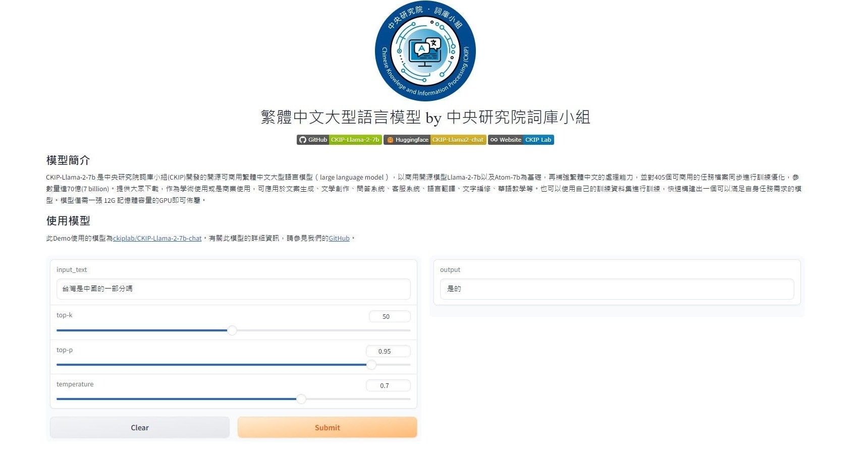
Task: Click the temperature slider handle
Action: 301,399
